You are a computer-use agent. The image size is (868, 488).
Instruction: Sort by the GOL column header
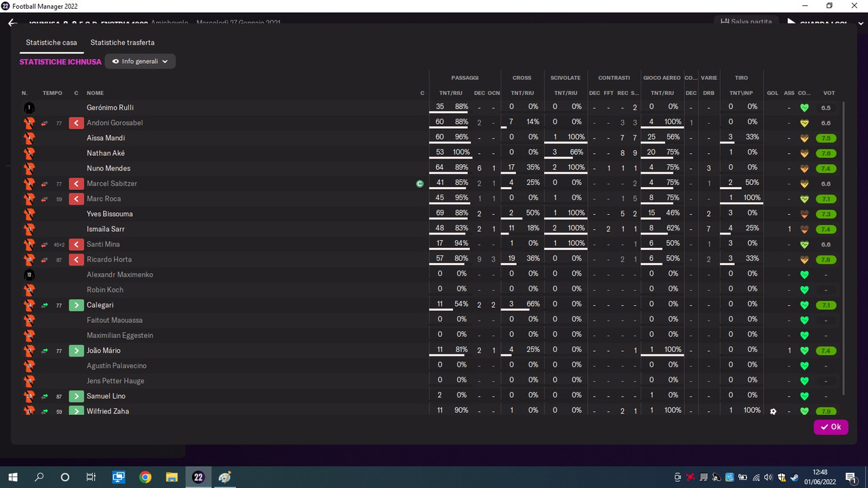pyautogui.click(x=772, y=93)
